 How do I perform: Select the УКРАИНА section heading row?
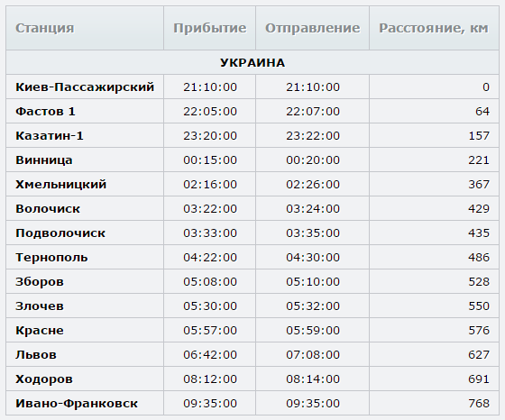(x=252, y=62)
